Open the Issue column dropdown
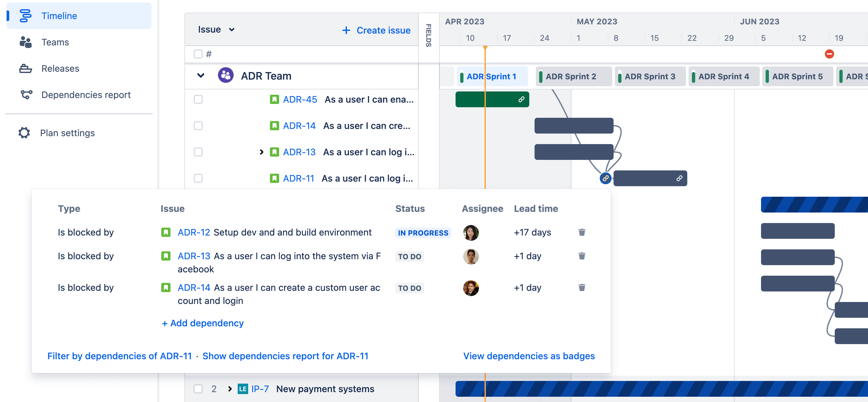The height and width of the screenshot is (402, 868). pyautogui.click(x=232, y=30)
